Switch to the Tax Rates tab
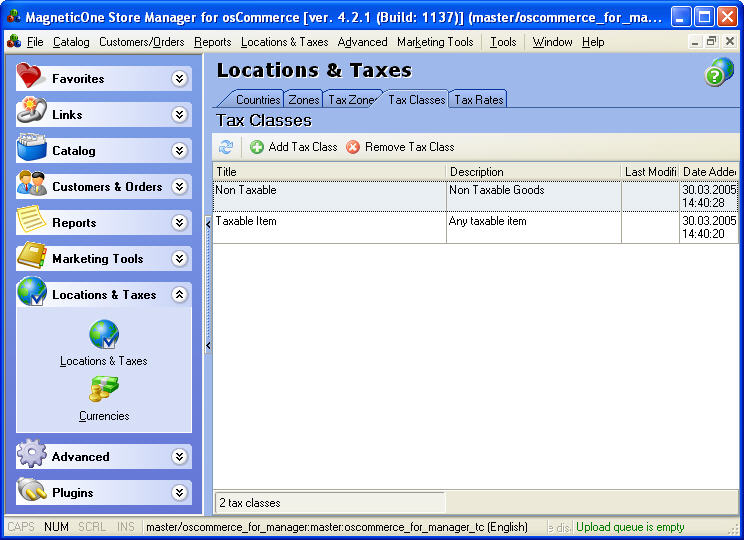Screen dimensions: 744x540 pos(479,100)
